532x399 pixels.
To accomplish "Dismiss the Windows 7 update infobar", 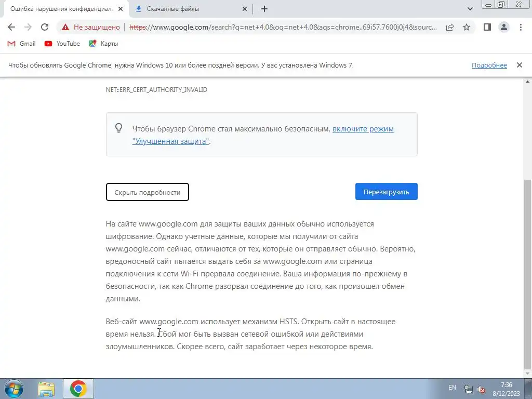I will [520, 65].
